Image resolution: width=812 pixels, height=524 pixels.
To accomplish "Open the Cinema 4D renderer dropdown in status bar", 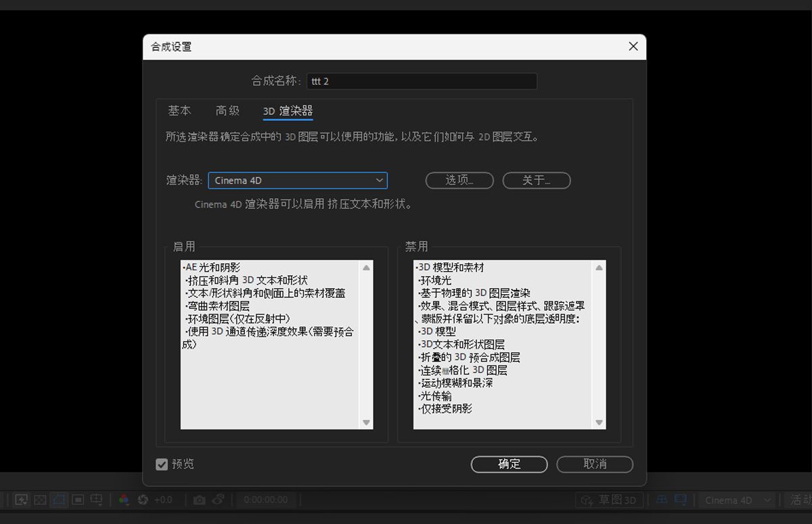I will click(736, 500).
